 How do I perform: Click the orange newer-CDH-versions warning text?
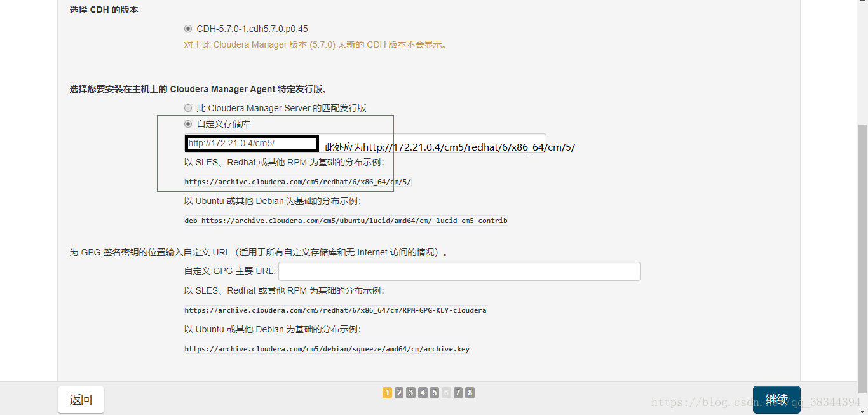coord(315,45)
